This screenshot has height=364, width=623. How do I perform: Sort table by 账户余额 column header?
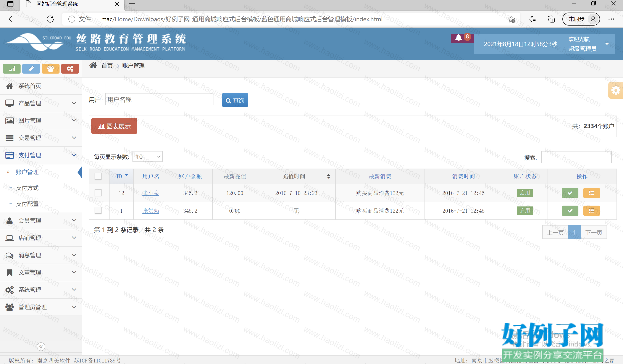(190, 176)
